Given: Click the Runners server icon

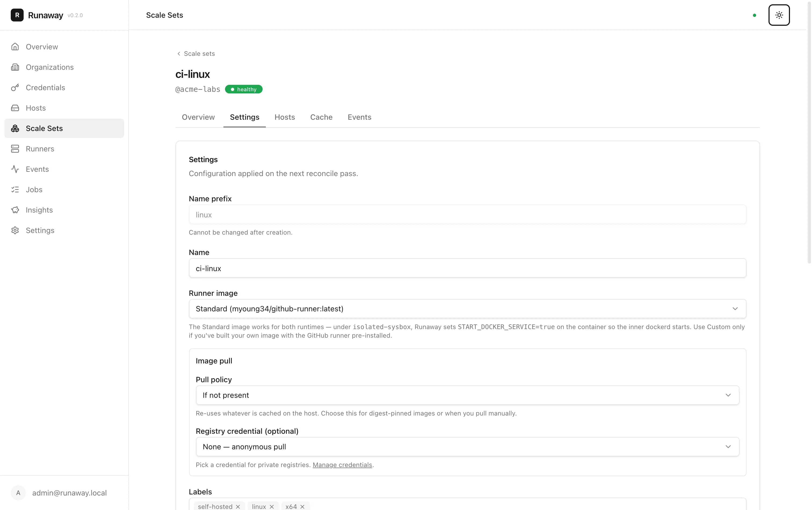Looking at the screenshot, I should point(15,149).
